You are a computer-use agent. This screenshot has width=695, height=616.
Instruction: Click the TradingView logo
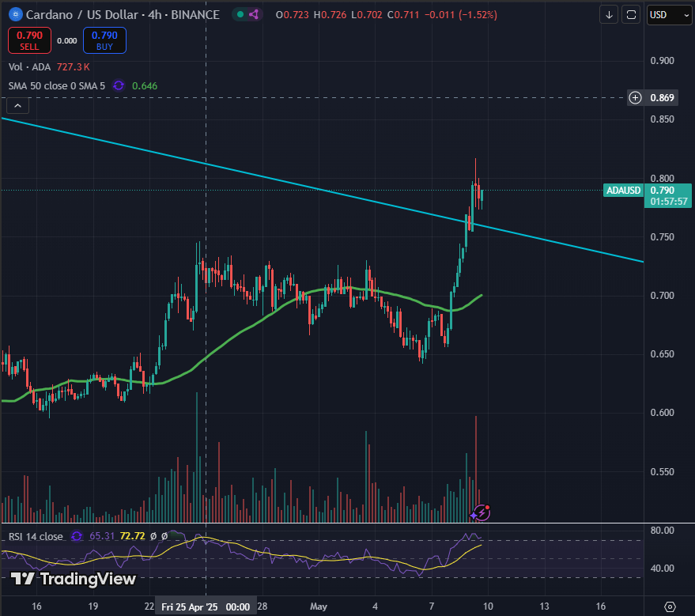pos(73,579)
